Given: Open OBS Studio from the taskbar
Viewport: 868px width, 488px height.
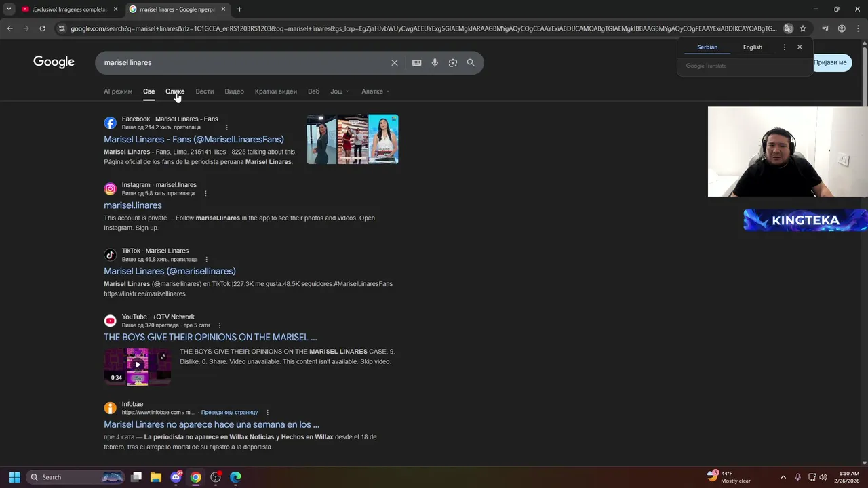Looking at the screenshot, I should [216, 477].
